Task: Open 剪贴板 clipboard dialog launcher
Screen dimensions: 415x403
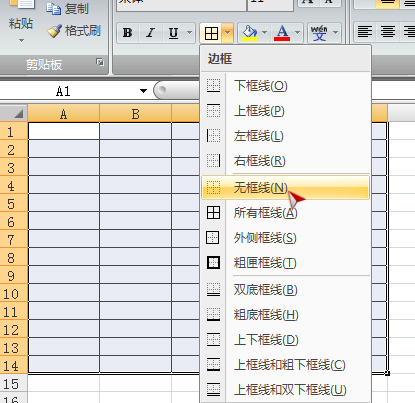Action: click(100, 62)
